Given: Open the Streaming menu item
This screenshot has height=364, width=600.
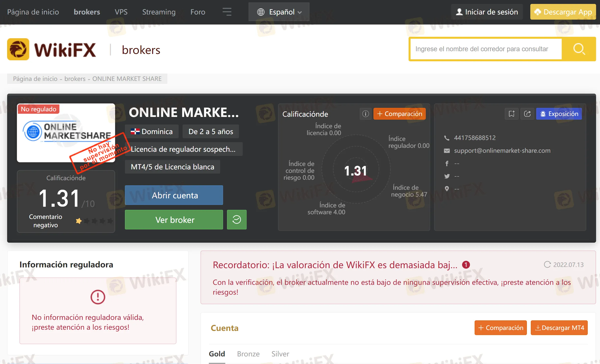Looking at the screenshot, I should [159, 12].
